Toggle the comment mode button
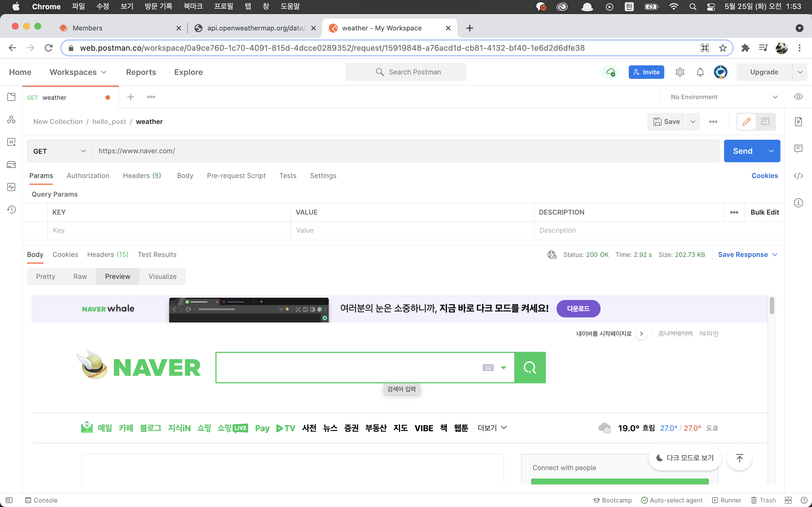The height and width of the screenshot is (507, 812). (765, 122)
